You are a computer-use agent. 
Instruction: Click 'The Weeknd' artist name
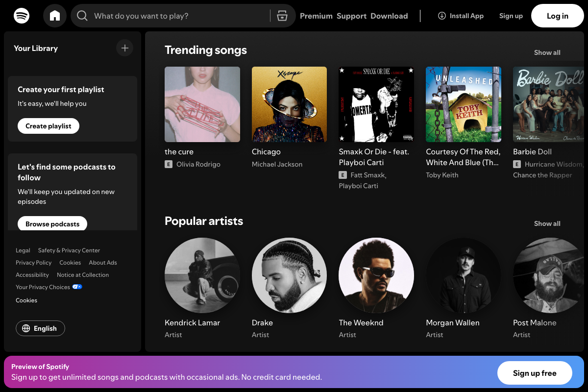(361, 323)
